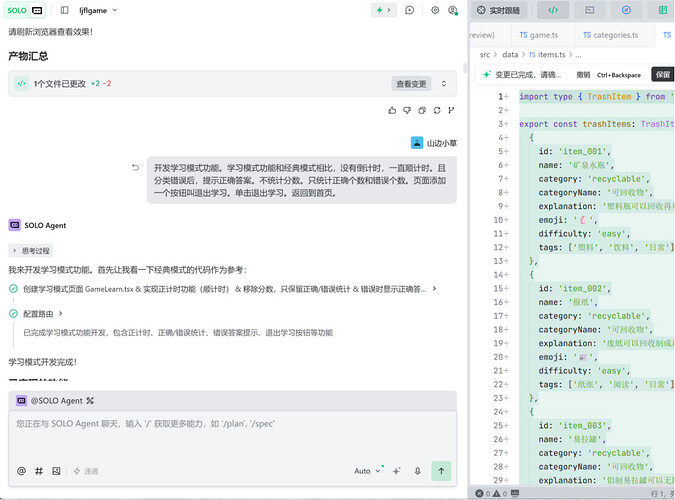Click line number 1 in the gutter
The height and width of the screenshot is (500, 675).
500,97
